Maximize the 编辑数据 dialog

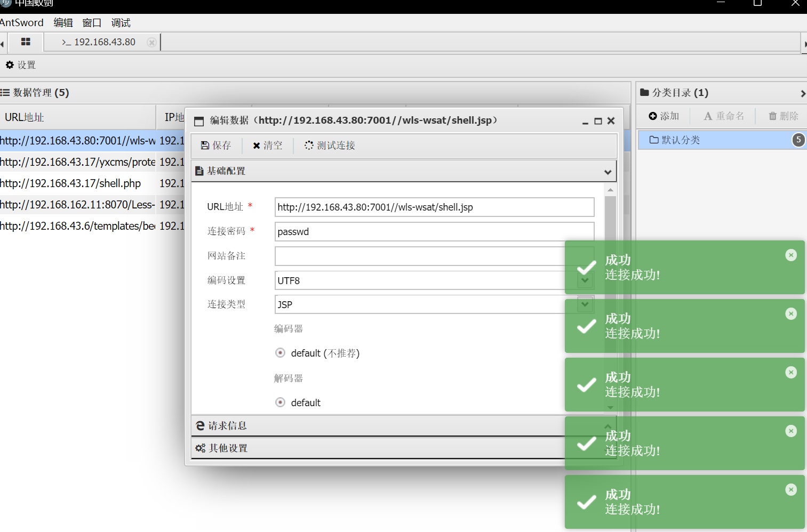(x=598, y=122)
